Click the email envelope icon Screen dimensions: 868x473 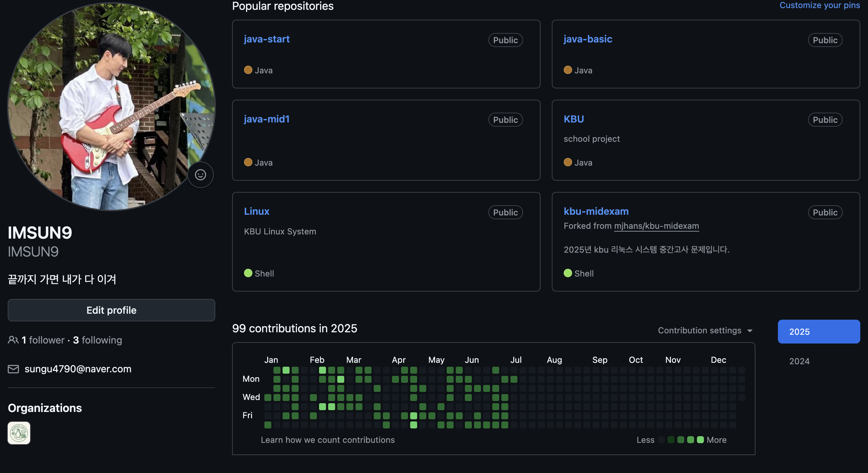click(x=13, y=369)
